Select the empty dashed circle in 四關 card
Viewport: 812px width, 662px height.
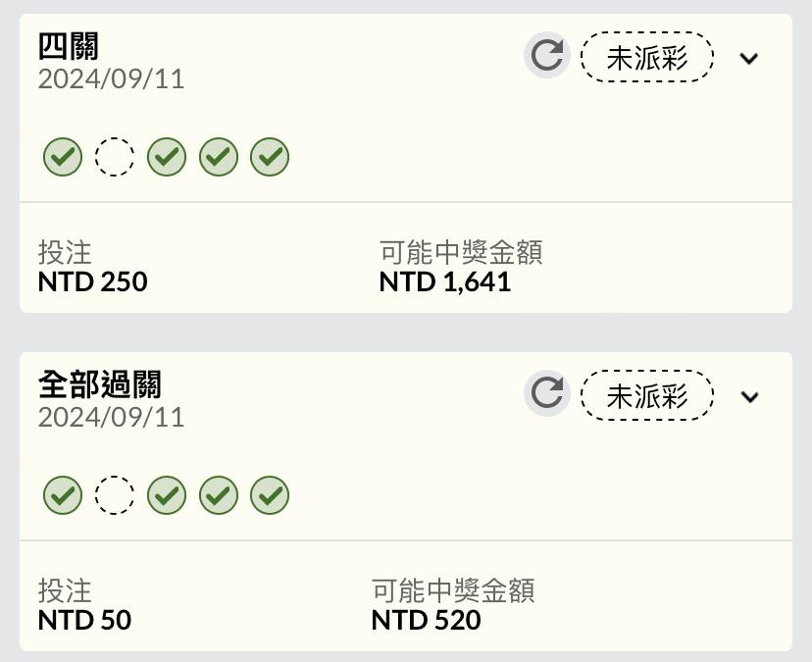click(115, 157)
